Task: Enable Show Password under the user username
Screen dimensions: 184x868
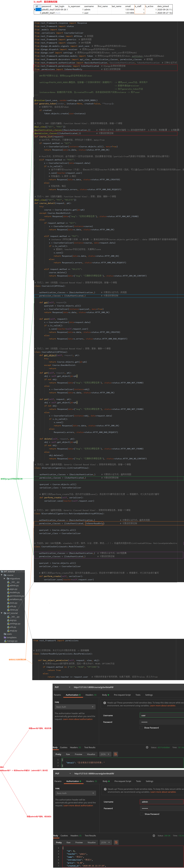Action: click(141, 728)
